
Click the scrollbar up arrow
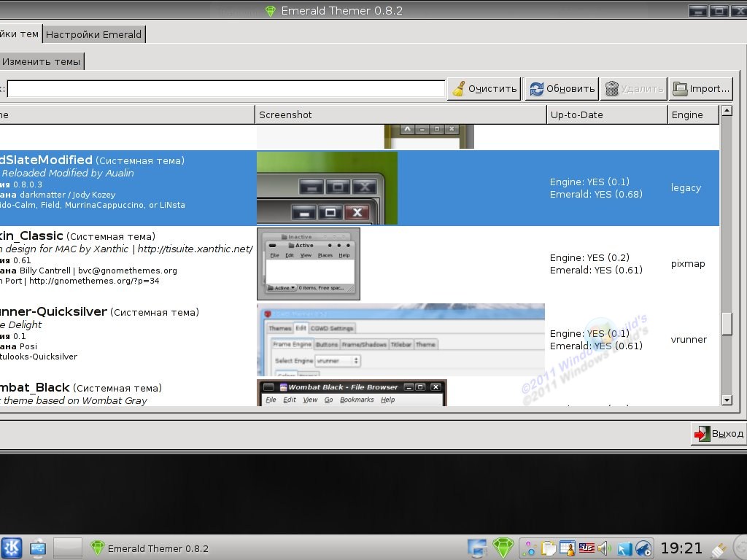727,111
